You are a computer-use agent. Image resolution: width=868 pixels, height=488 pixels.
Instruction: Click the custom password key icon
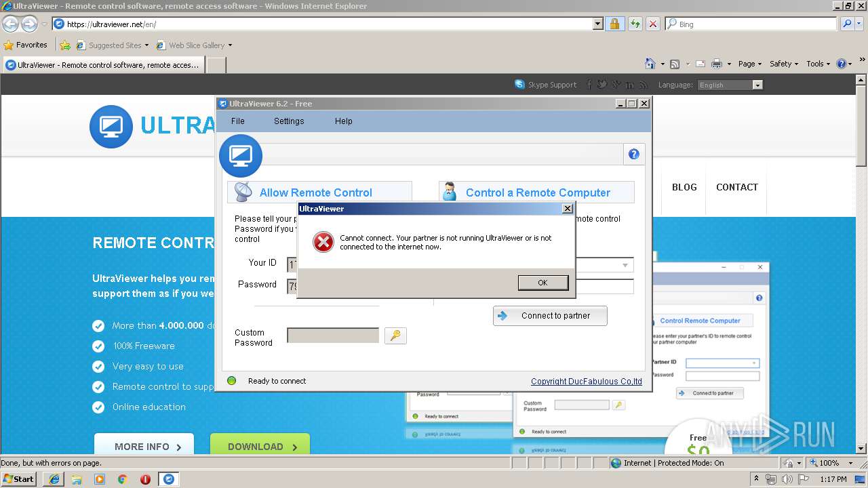click(x=395, y=335)
